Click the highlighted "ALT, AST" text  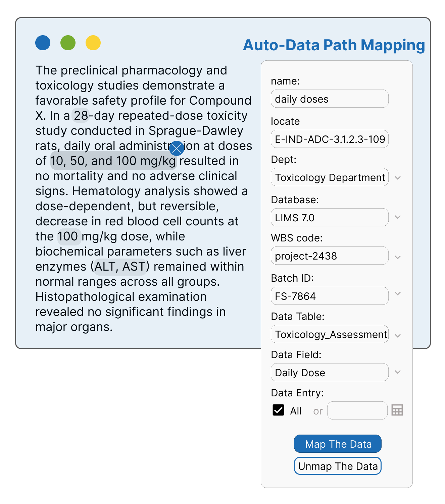tap(120, 267)
